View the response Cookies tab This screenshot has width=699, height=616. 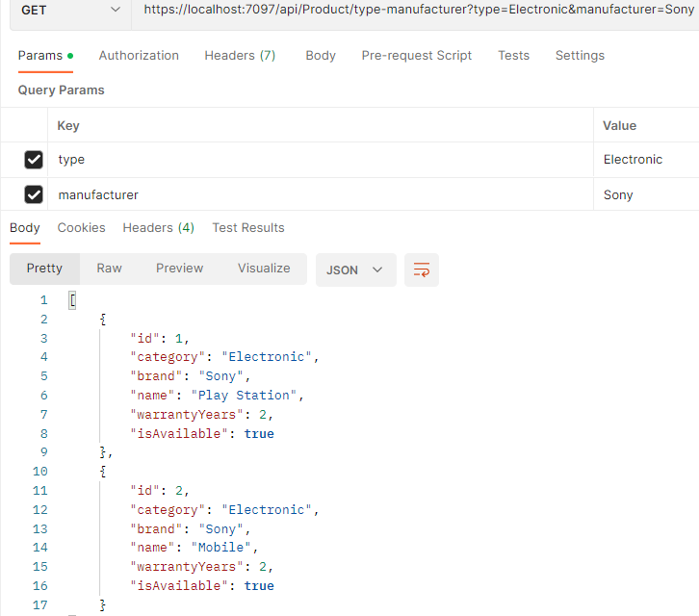tap(81, 228)
